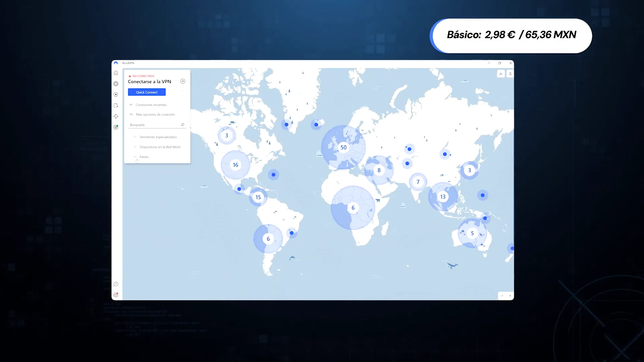This screenshot has width=644, height=362.
Task: Click the NordVPN logo in title bar
Action: [116, 63]
